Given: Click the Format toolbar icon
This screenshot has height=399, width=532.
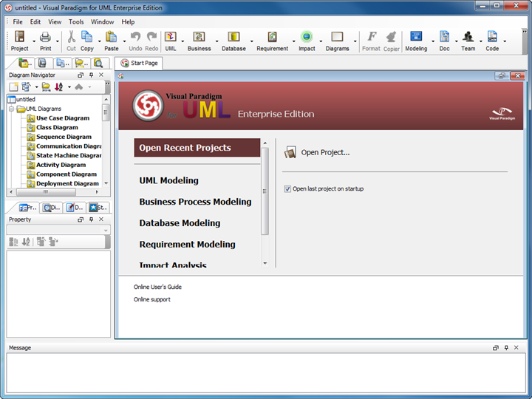Looking at the screenshot, I should pyautogui.click(x=372, y=36).
